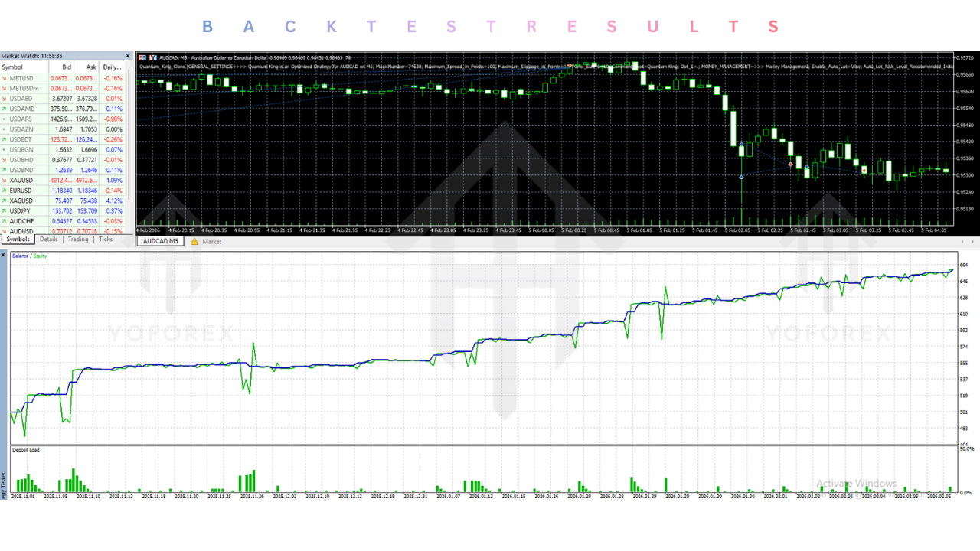The image size is (980, 551).
Task: Click the neutral dot icon beside USDARS
Action: click(5, 118)
